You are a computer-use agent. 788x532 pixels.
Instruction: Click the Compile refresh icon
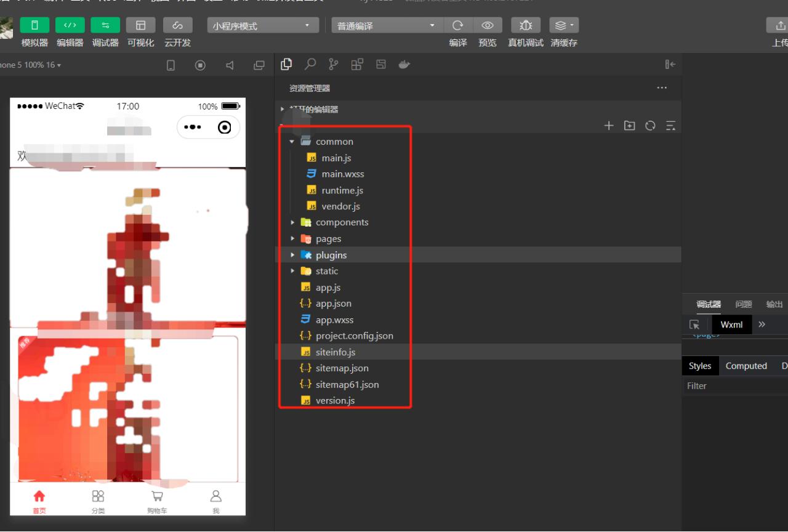tap(457, 25)
